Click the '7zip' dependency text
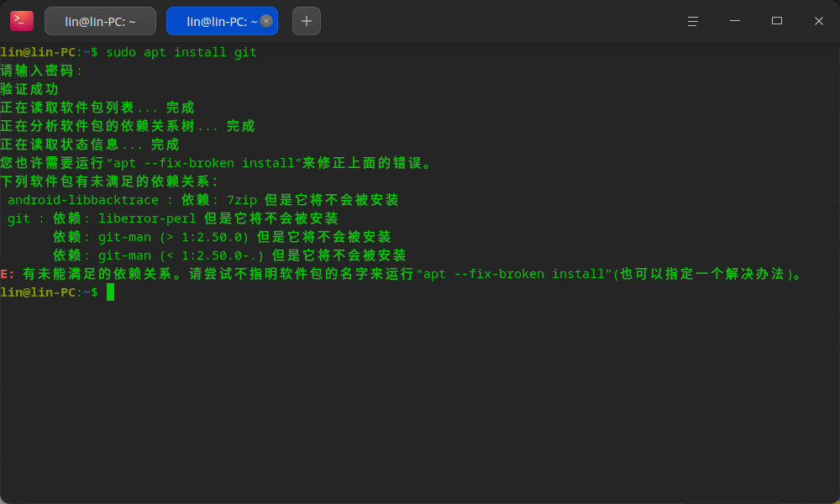This screenshot has height=504, width=840. pyautogui.click(x=242, y=200)
